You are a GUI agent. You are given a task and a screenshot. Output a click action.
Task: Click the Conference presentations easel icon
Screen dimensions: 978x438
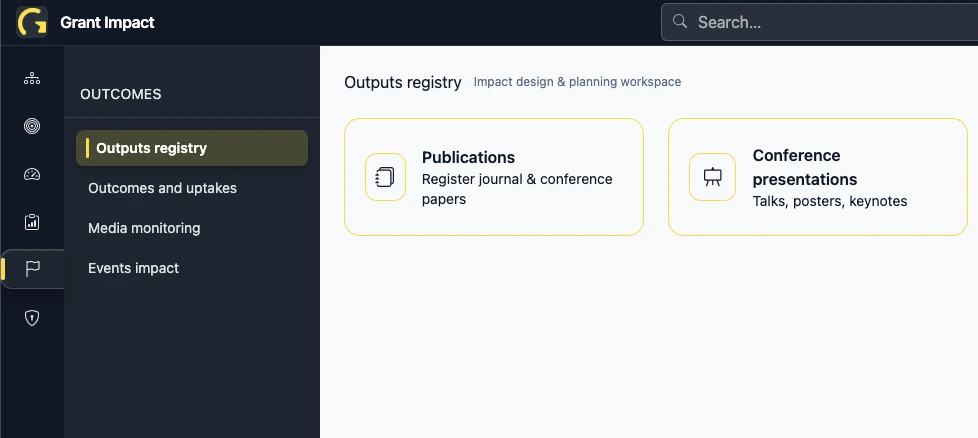coord(712,177)
